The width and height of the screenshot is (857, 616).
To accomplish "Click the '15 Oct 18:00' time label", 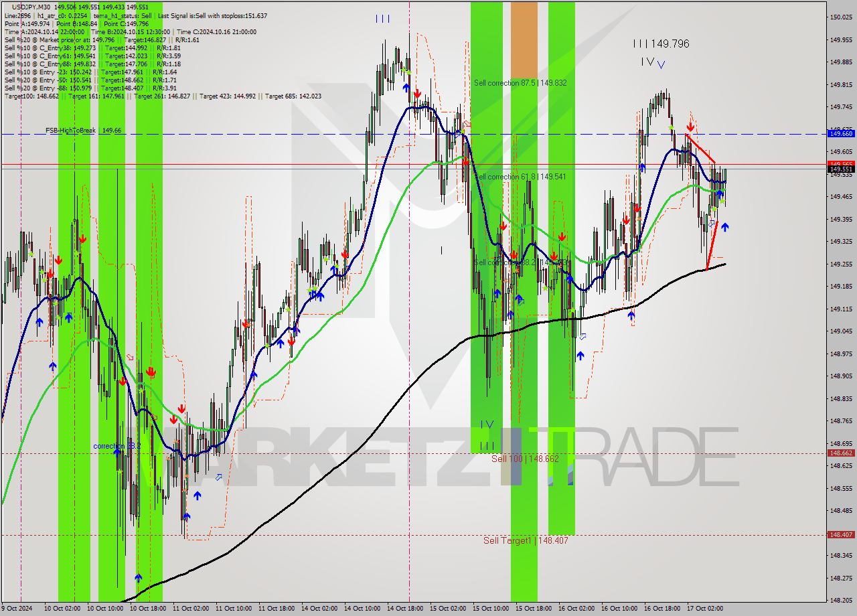I will coord(533,609).
